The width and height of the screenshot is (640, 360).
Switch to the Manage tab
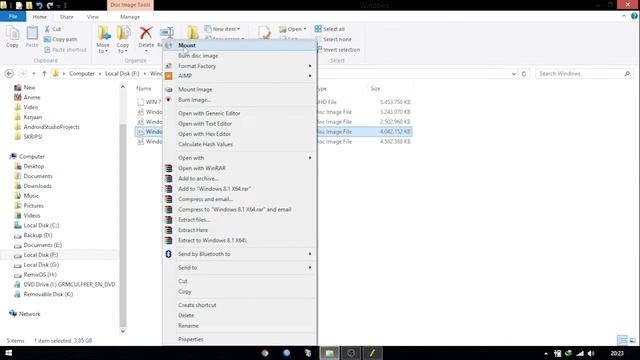(x=130, y=17)
